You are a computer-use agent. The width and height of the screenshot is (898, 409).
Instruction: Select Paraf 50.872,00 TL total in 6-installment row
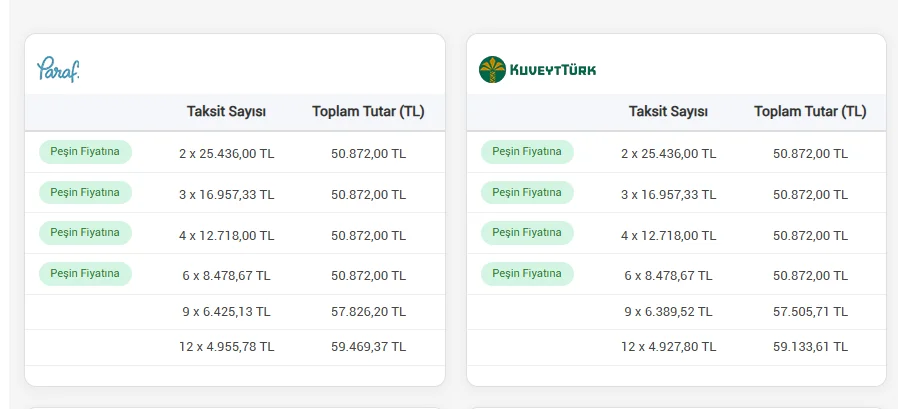coord(368,276)
